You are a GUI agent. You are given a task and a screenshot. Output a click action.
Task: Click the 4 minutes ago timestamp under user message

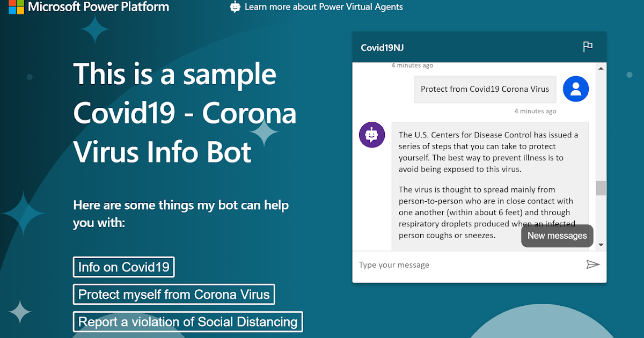(535, 111)
